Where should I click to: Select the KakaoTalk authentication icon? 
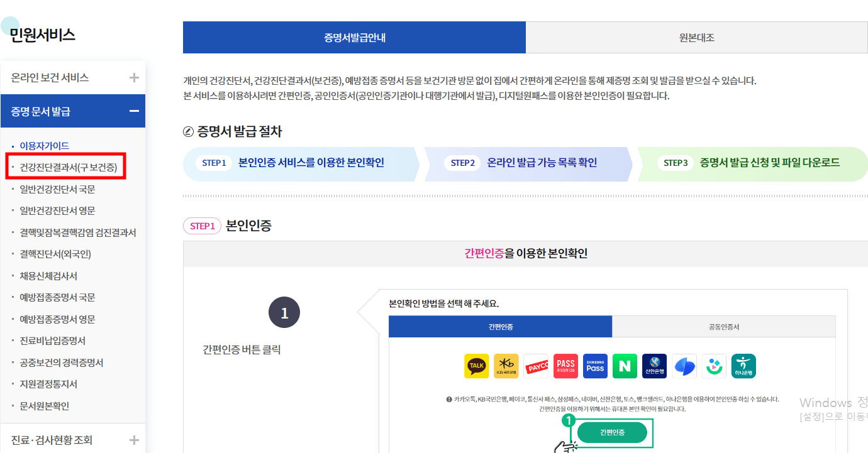coord(476,366)
